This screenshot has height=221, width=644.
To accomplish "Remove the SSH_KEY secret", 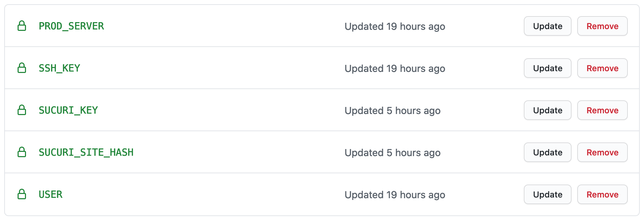I will [602, 68].
